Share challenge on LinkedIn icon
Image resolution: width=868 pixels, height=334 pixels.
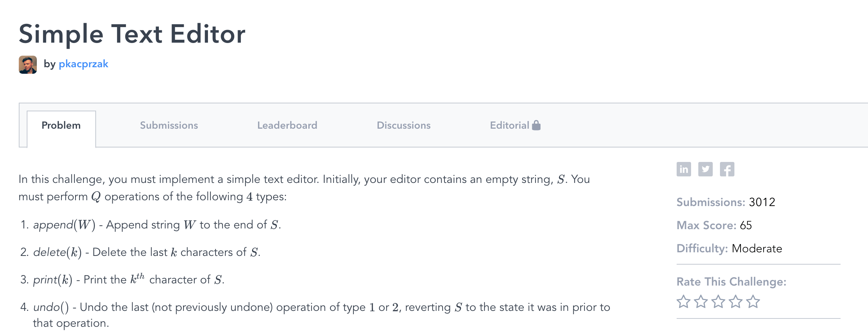[683, 169]
